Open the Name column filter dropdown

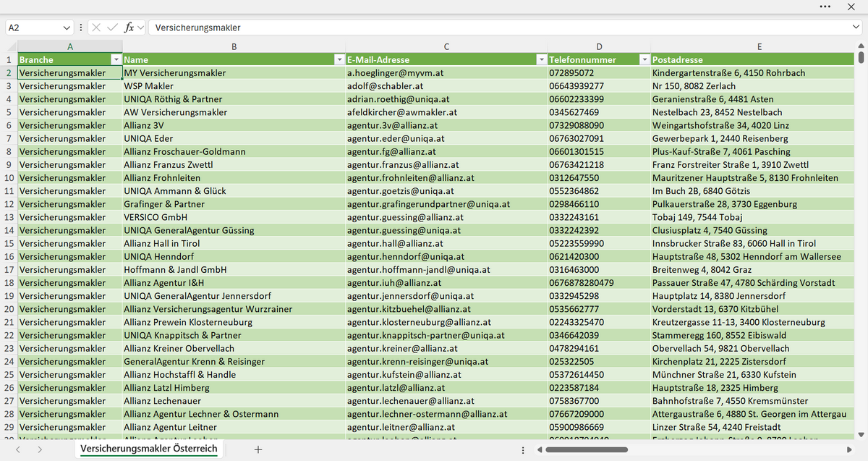point(339,59)
